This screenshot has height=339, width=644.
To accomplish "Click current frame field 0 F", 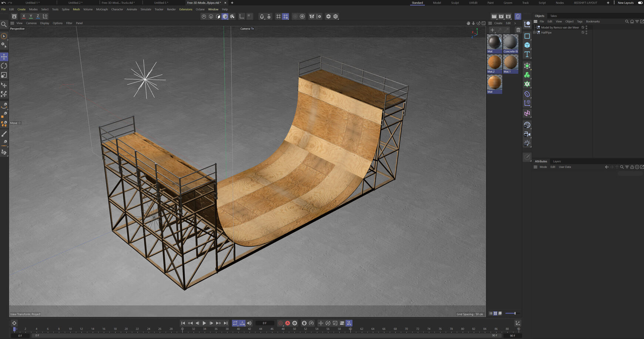I will [265, 323].
